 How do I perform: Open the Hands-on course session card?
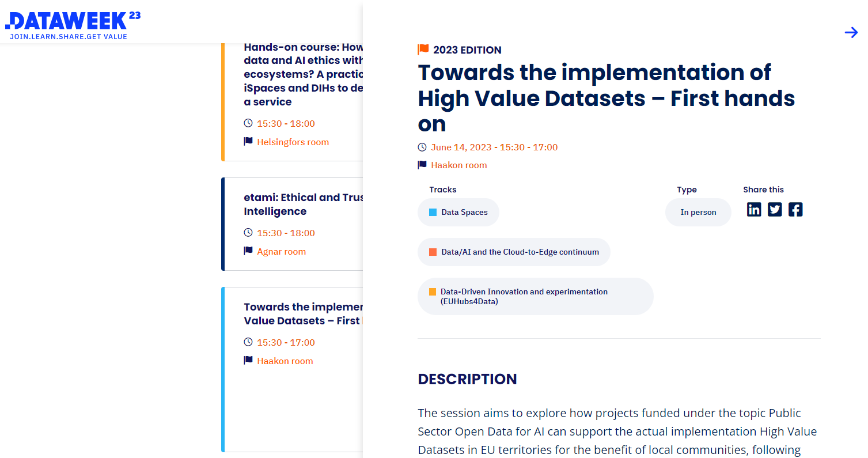click(x=293, y=101)
